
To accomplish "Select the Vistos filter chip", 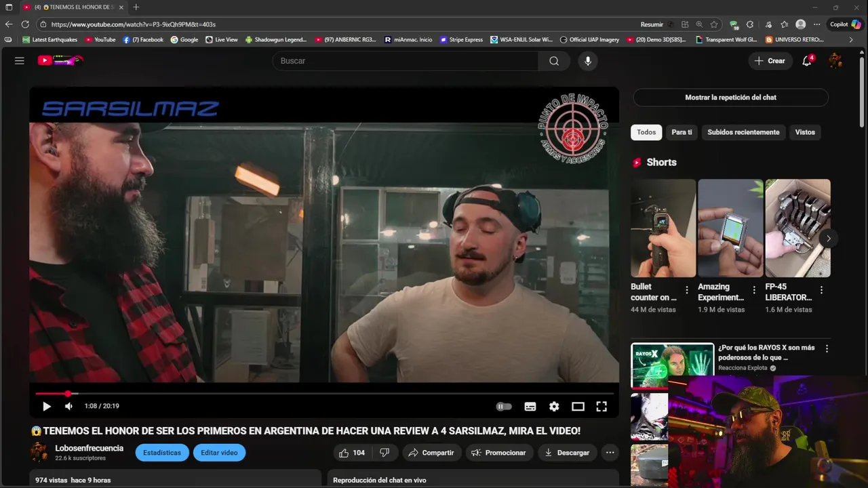I will [805, 132].
